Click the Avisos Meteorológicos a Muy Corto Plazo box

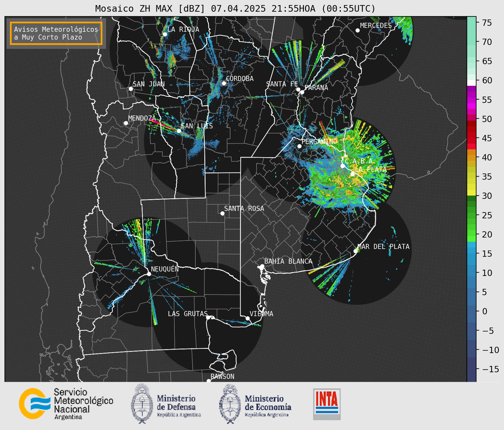coord(56,33)
